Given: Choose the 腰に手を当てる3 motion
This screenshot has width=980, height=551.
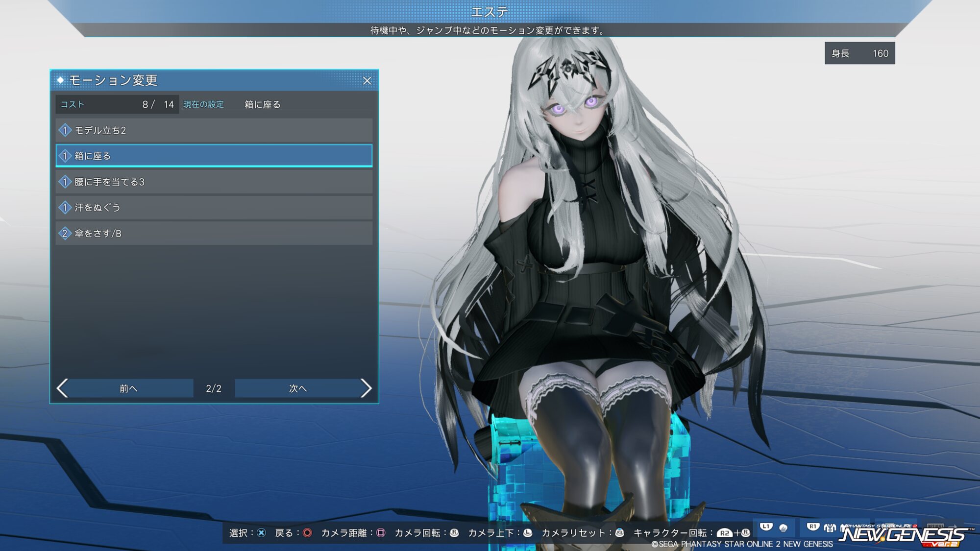Looking at the screenshot, I should click(214, 182).
